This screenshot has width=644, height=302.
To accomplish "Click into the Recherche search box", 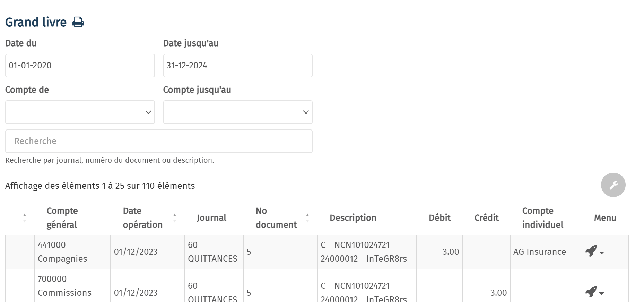I will (159, 141).
